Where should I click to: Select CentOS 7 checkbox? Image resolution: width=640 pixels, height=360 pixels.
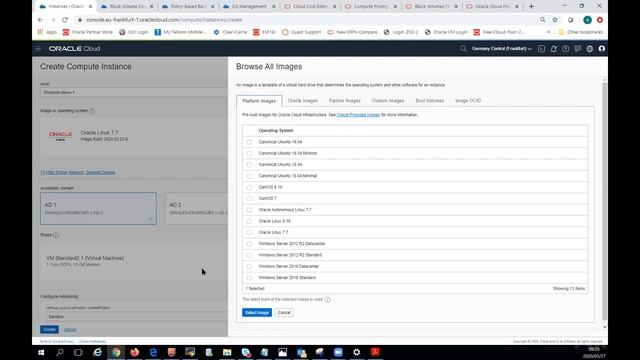tap(249, 199)
